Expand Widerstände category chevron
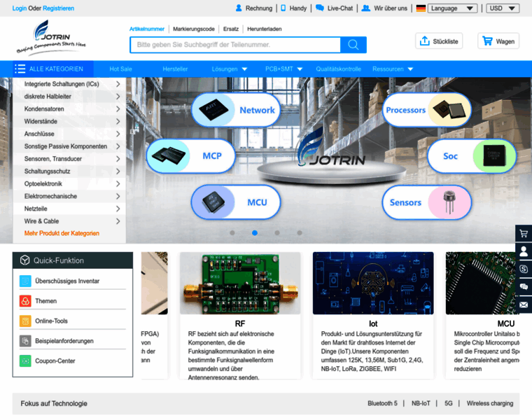This screenshot has height=420, width=532. tap(118, 121)
